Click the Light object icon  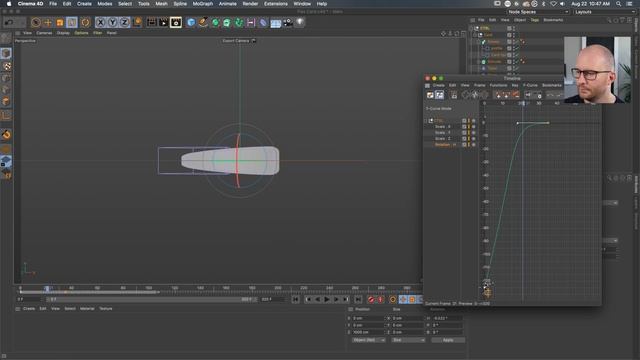(x=300, y=22)
